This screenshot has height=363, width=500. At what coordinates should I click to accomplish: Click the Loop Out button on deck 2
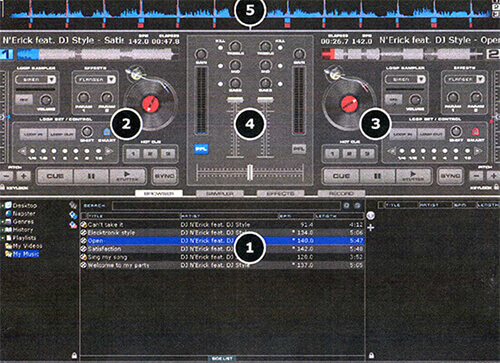(431, 134)
